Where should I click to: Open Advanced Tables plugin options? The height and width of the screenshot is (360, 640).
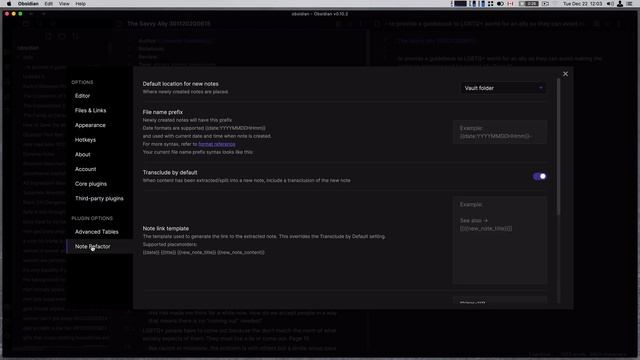pyautogui.click(x=97, y=232)
